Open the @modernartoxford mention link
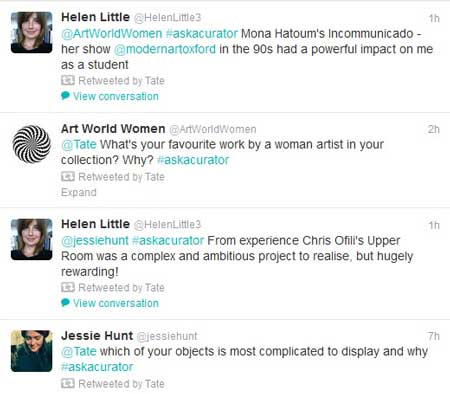Screen dimensions: 450x394 [165, 49]
